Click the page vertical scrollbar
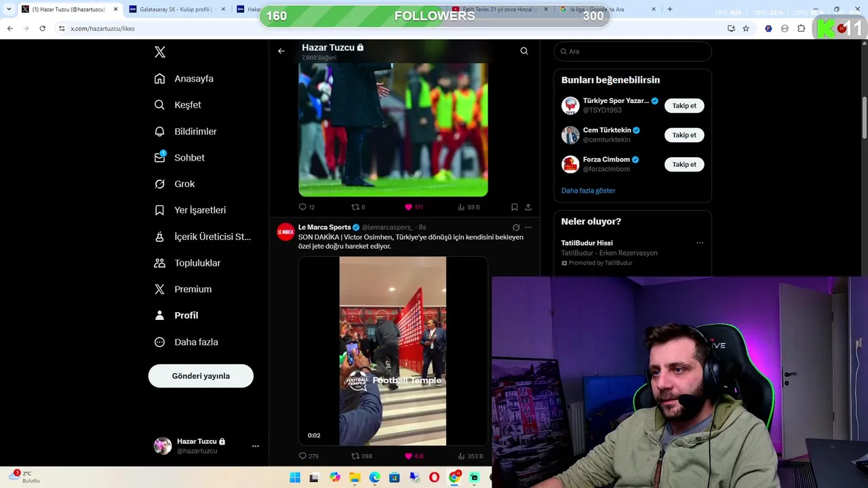This screenshot has height=488, width=868. pos(865,117)
